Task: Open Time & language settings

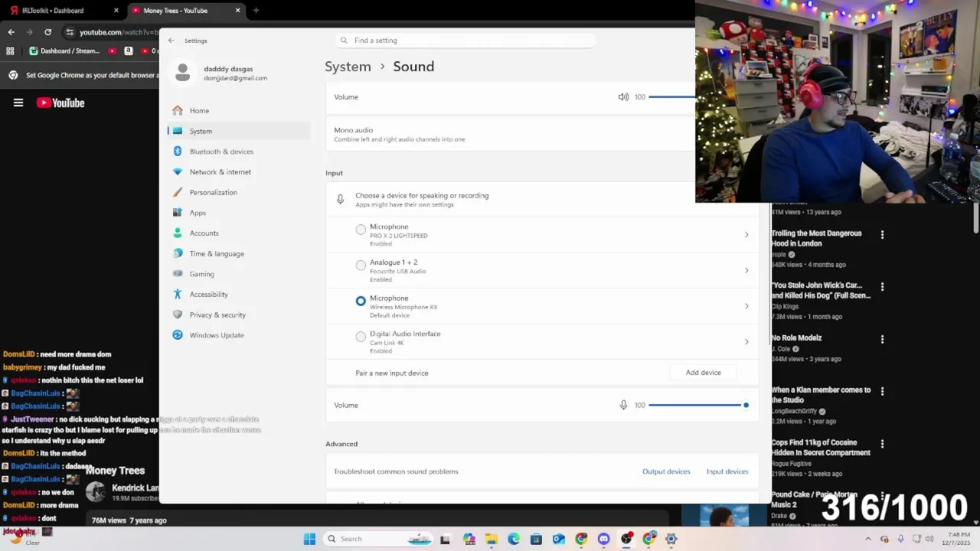Action: (238, 253)
